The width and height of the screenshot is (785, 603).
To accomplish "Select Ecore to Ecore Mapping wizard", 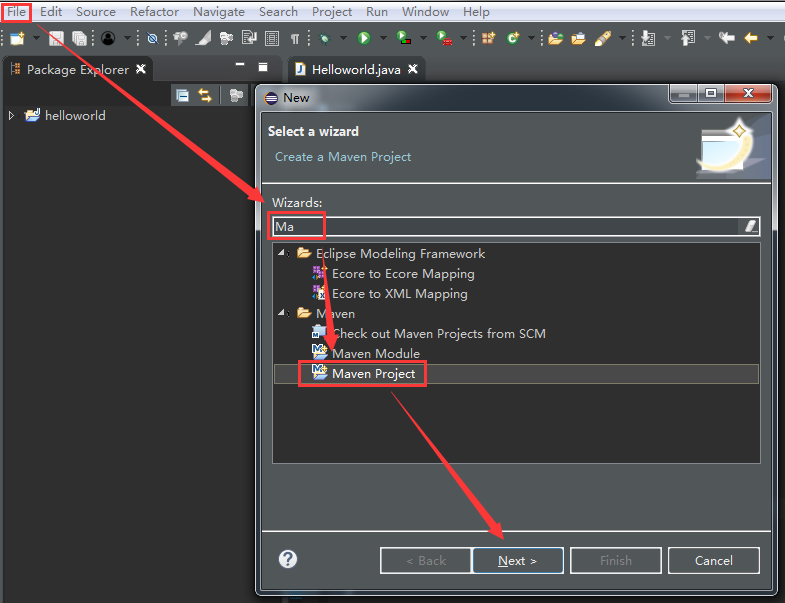I will point(403,274).
